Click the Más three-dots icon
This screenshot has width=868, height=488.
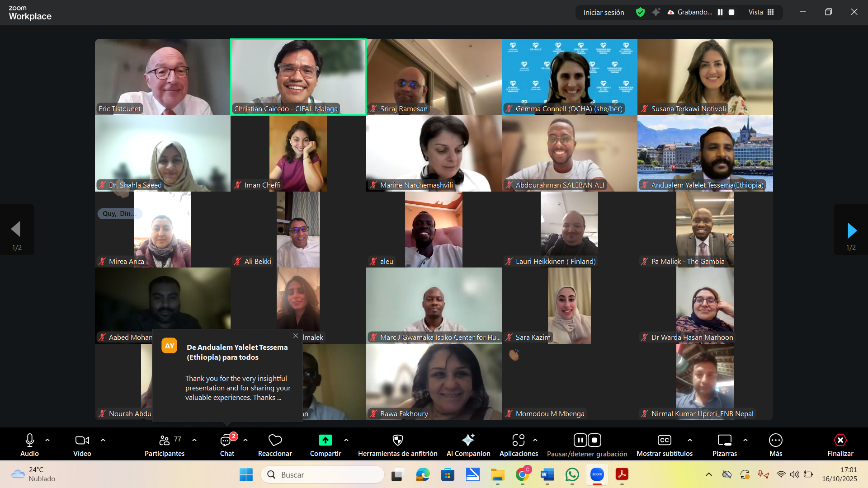click(x=775, y=440)
